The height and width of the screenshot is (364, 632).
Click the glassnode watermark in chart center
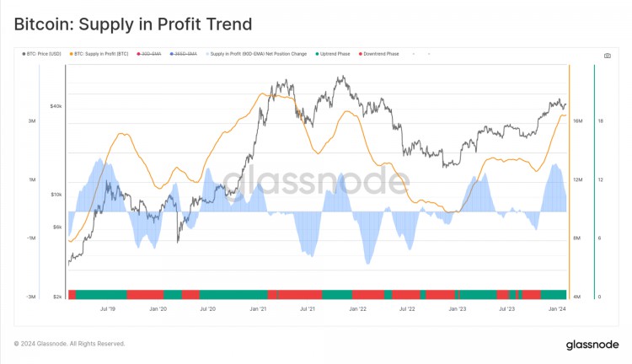316,180
